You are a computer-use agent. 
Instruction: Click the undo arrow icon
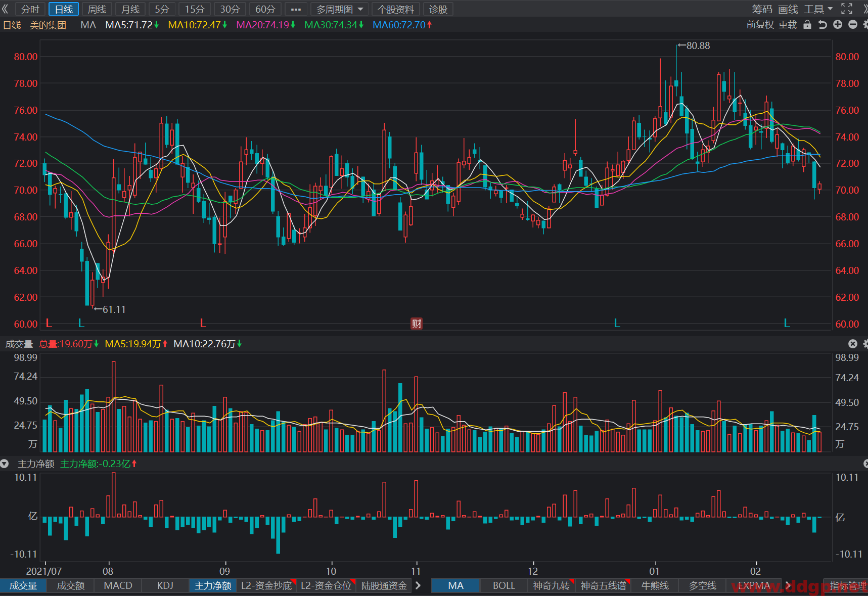coord(823,25)
